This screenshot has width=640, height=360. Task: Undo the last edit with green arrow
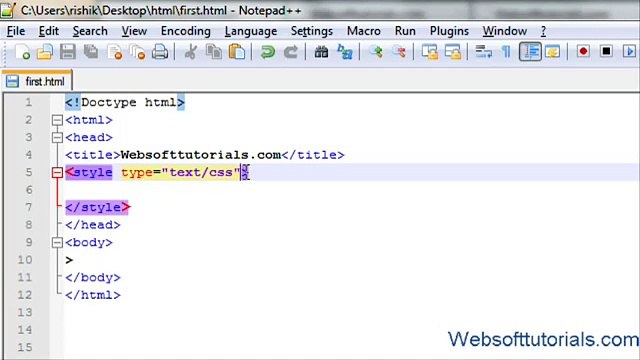(x=267, y=52)
